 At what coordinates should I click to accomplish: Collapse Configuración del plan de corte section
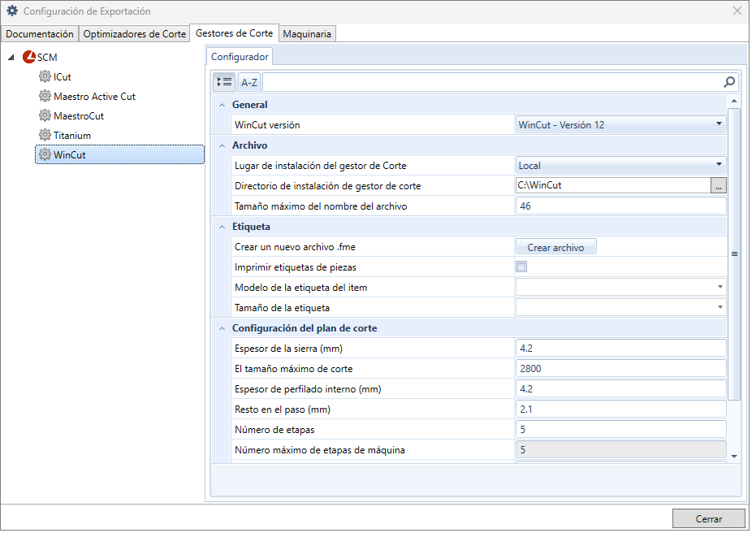tap(222, 328)
